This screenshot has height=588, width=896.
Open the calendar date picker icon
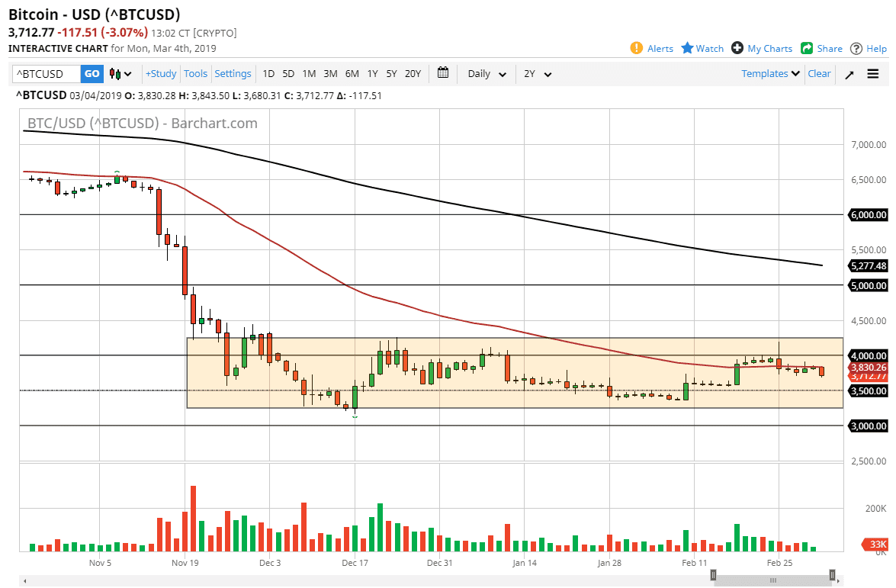point(443,73)
